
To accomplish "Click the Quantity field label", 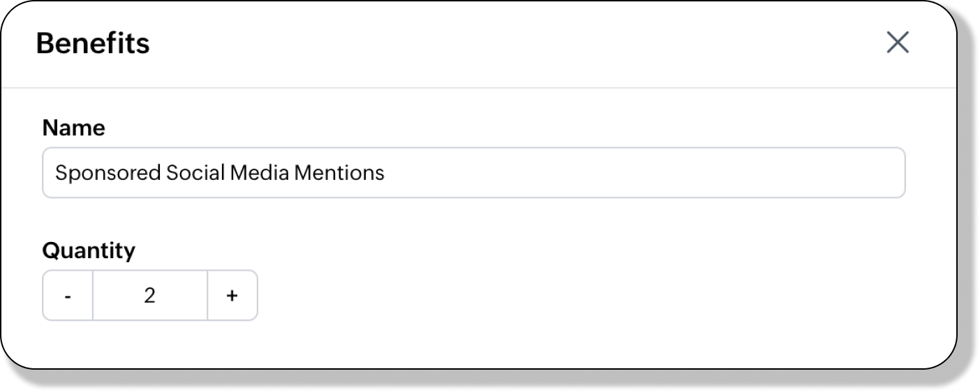I will point(89,250).
